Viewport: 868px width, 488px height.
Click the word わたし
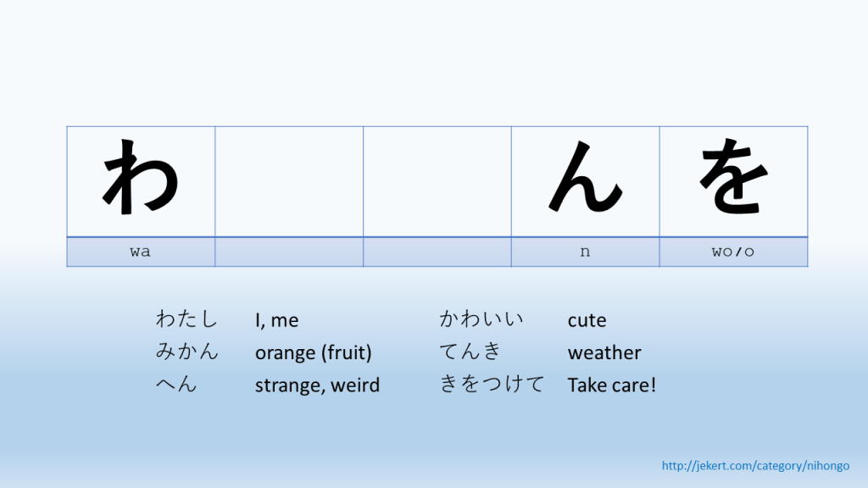coord(186,319)
